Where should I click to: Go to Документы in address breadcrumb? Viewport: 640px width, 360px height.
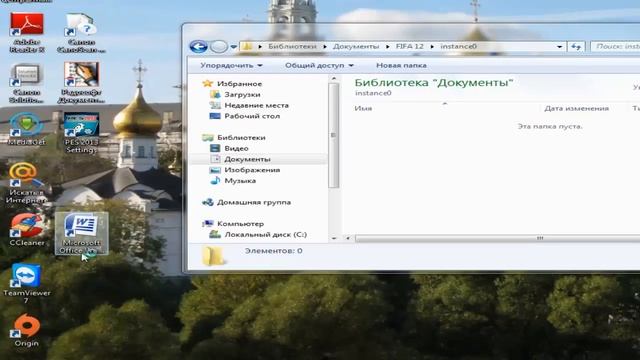[x=356, y=47]
